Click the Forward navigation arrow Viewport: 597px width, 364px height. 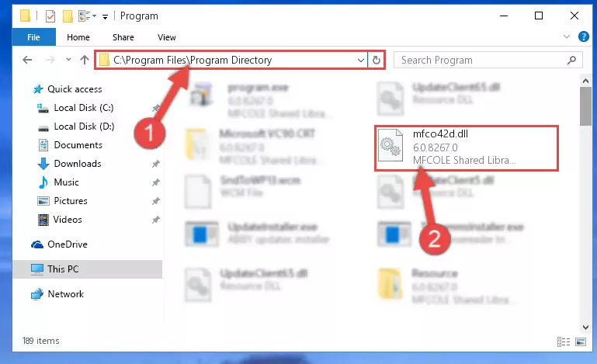[x=50, y=60]
